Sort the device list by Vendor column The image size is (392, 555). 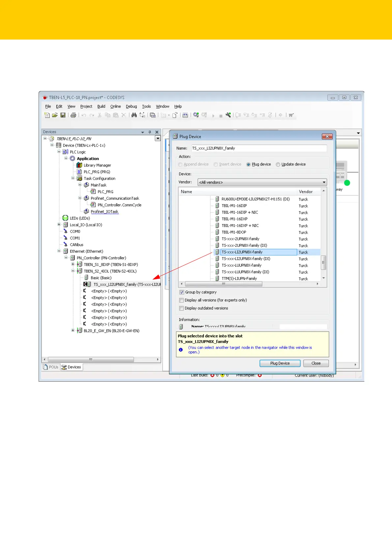308,191
